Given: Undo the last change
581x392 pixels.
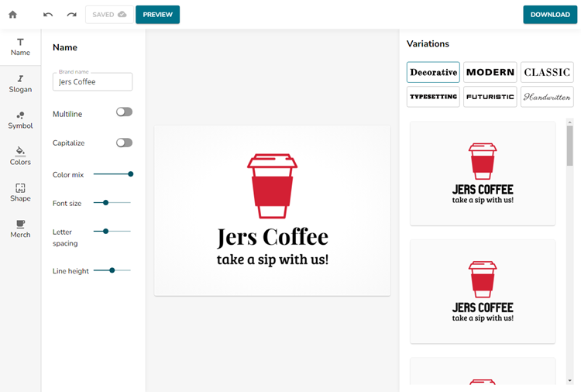Looking at the screenshot, I should (x=48, y=15).
